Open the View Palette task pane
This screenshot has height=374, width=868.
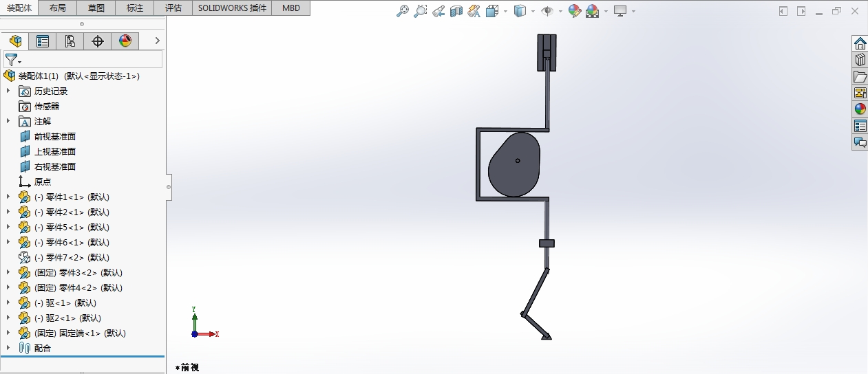coord(860,93)
